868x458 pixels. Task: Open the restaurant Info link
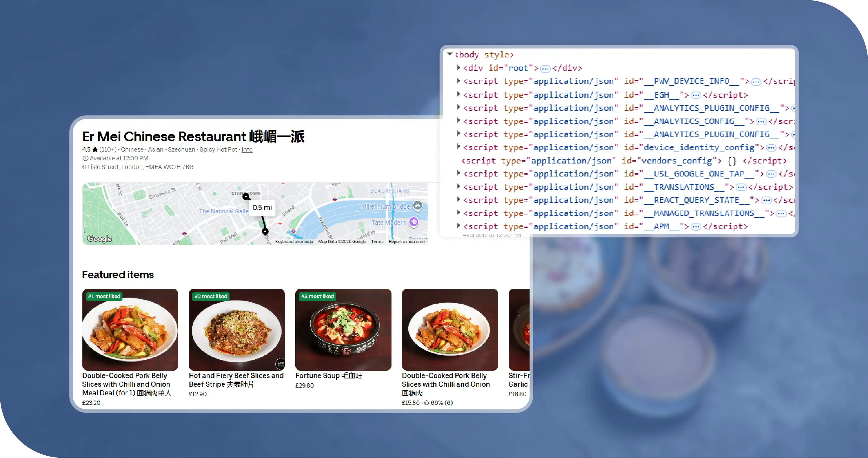tap(247, 149)
